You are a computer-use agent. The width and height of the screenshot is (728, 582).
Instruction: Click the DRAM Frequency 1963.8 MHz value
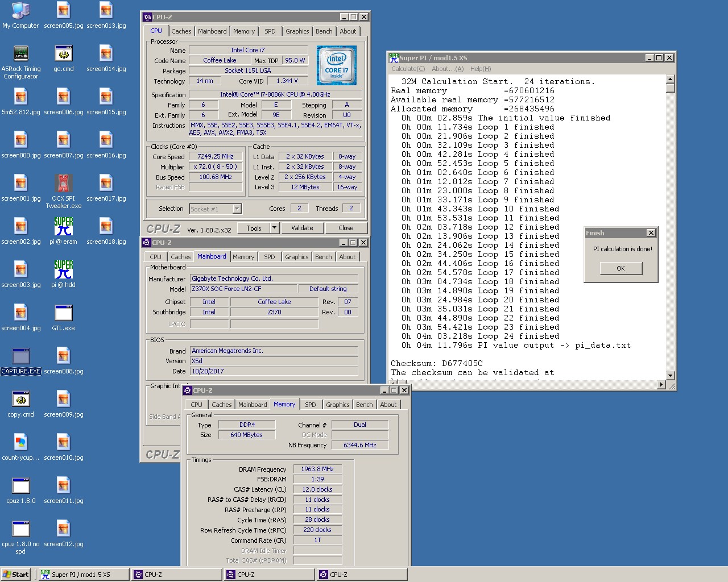tap(317, 469)
